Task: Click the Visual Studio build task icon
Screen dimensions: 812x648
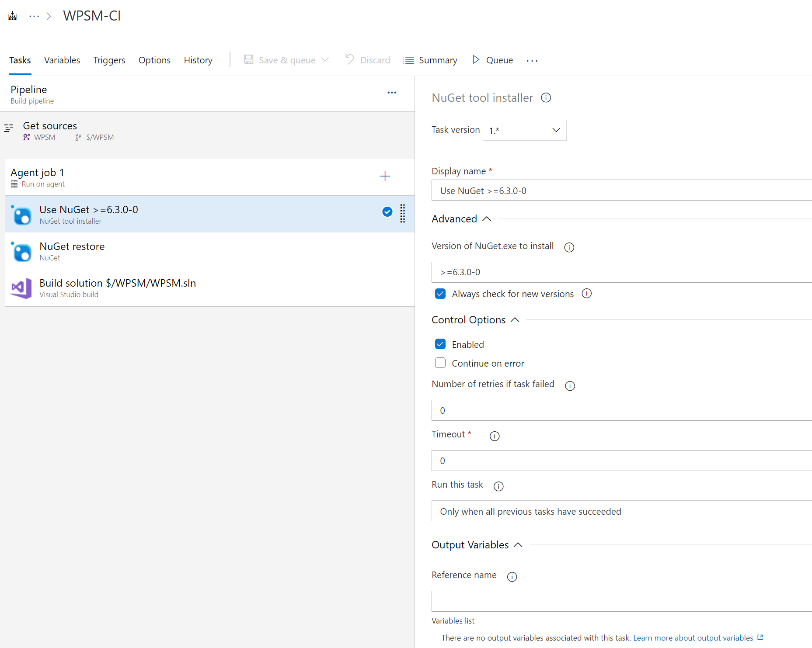Action: 21,288
